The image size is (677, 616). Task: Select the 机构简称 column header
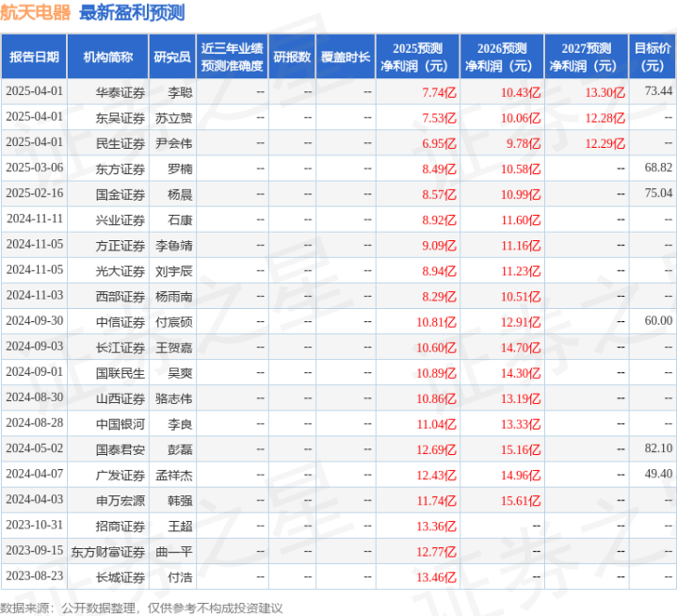pos(108,57)
